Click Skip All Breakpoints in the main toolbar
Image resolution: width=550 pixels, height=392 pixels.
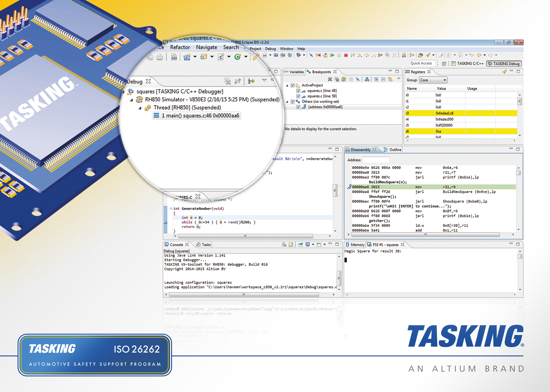[x=311, y=55]
